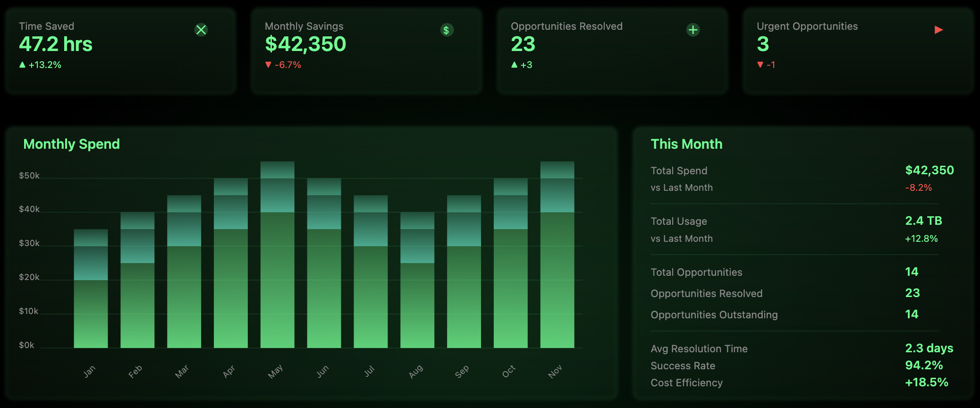Select the Aug bar in Monthly Spend chart
Viewport: 980px width, 408px height.
pos(417,283)
